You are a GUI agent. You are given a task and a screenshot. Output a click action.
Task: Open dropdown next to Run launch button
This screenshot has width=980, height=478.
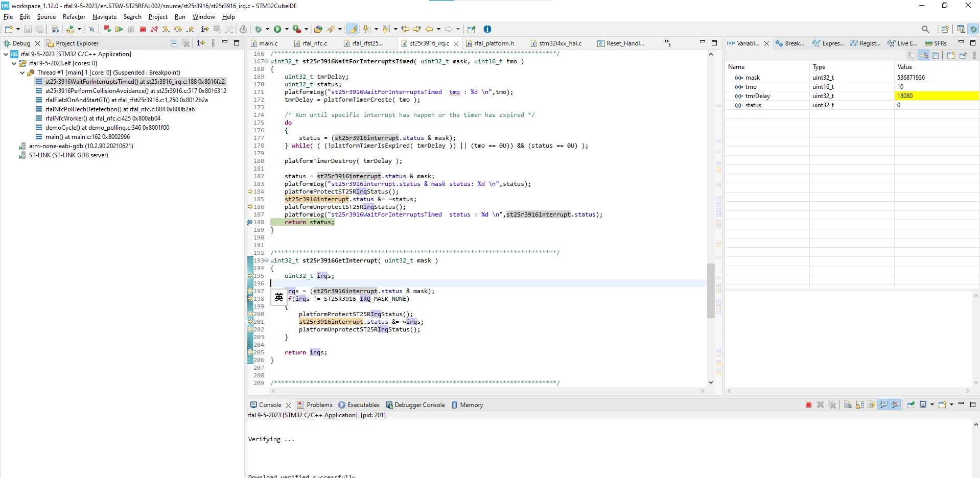tap(287, 29)
